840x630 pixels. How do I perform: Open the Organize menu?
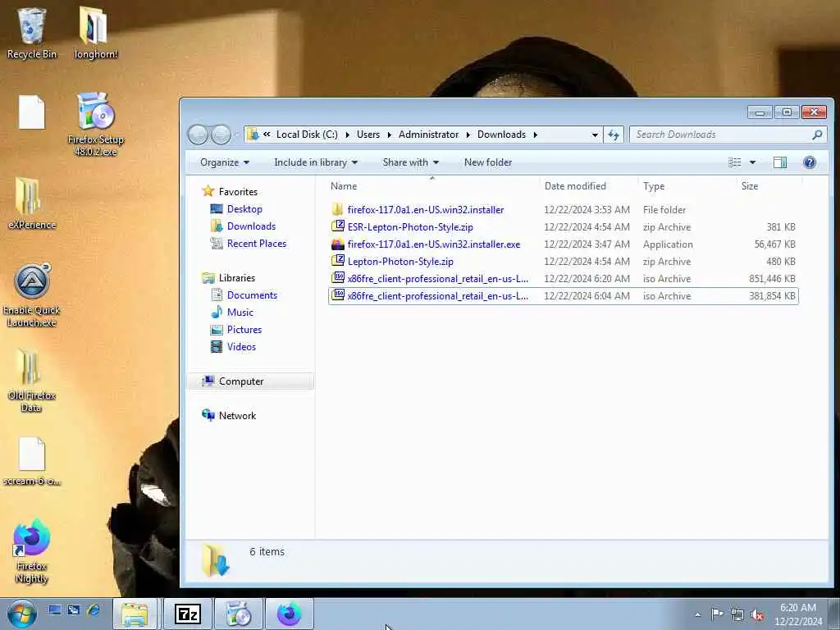225,162
